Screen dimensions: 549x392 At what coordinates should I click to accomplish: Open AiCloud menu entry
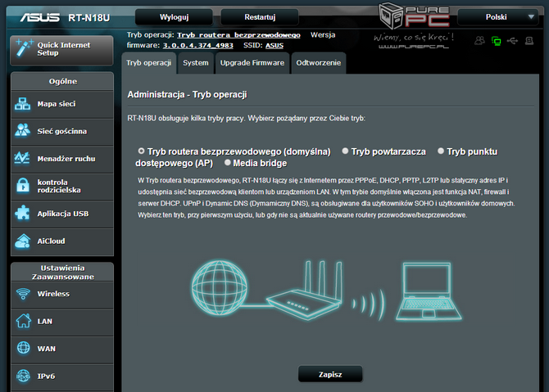(62, 241)
